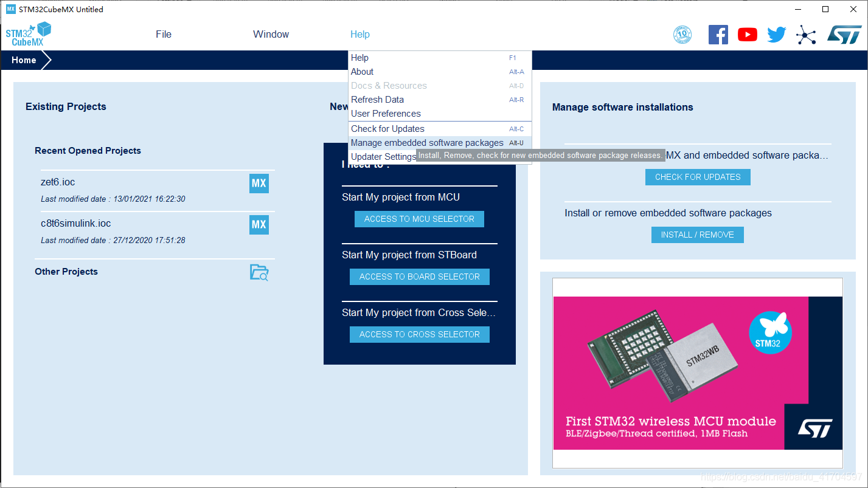Open the Window menu
This screenshot has height=488, width=868.
tap(271, 35)
